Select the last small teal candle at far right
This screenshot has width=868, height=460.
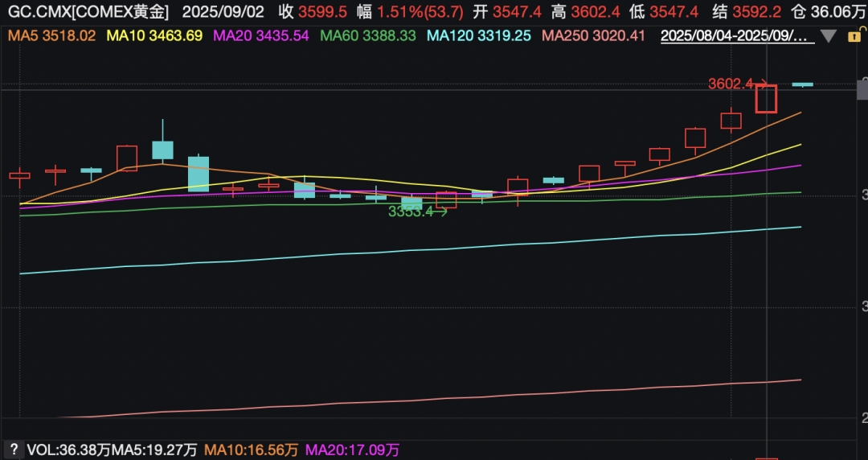[x=802, y=84]
